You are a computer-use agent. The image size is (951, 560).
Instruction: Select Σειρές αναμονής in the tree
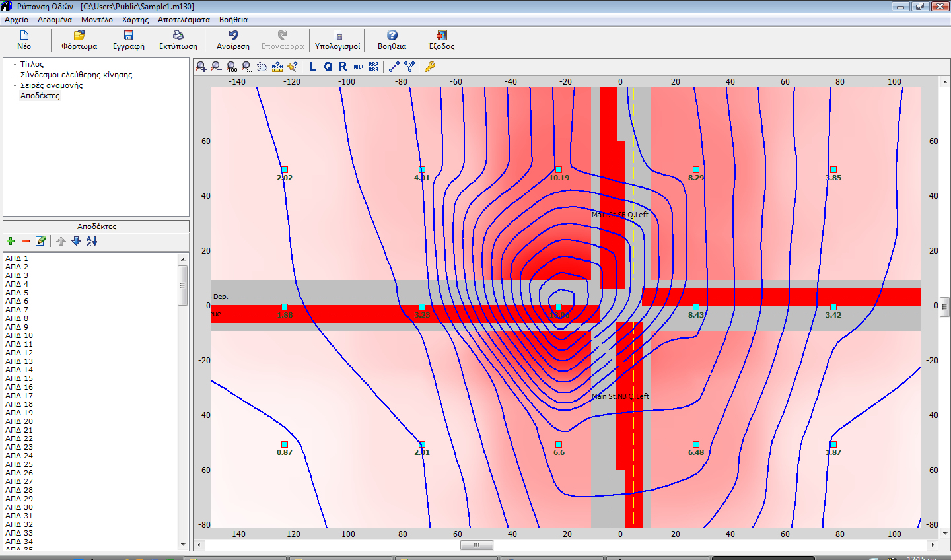(52, 85)
